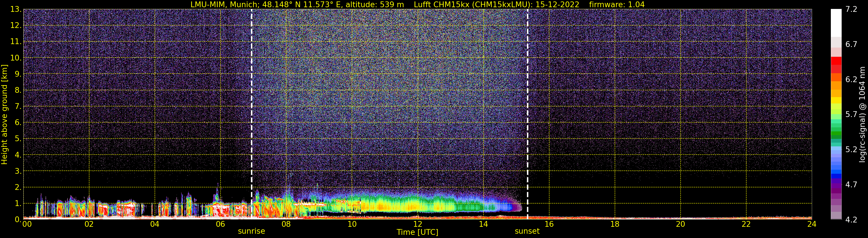
Task: Click the dark blue segment of the colorbar
Action: [836, 176]
